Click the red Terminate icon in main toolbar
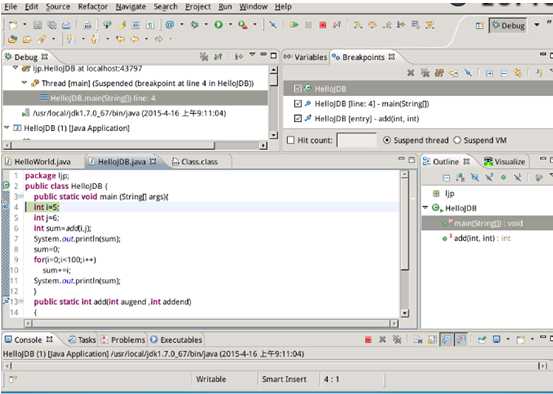The image size is (553, 394). (323, 25)
